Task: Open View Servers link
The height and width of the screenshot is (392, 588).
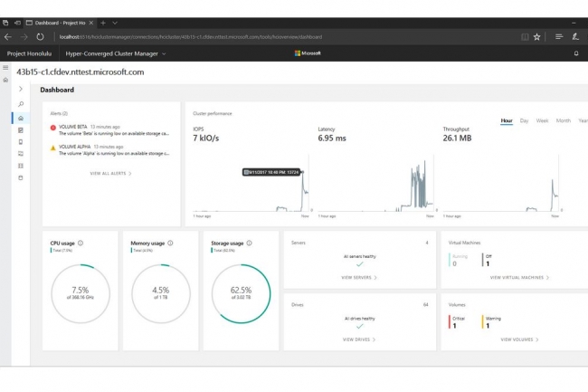Action: tap(359, 278)
